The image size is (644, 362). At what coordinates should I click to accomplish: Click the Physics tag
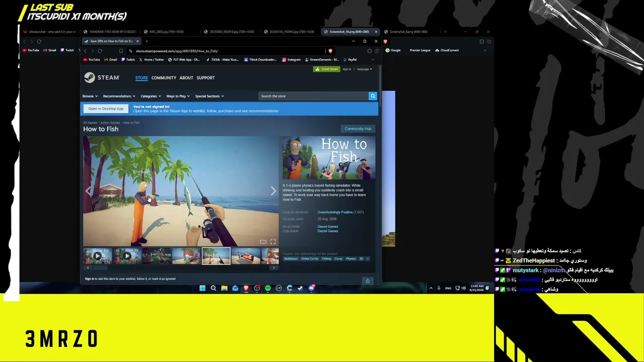(x=351, y=259)
